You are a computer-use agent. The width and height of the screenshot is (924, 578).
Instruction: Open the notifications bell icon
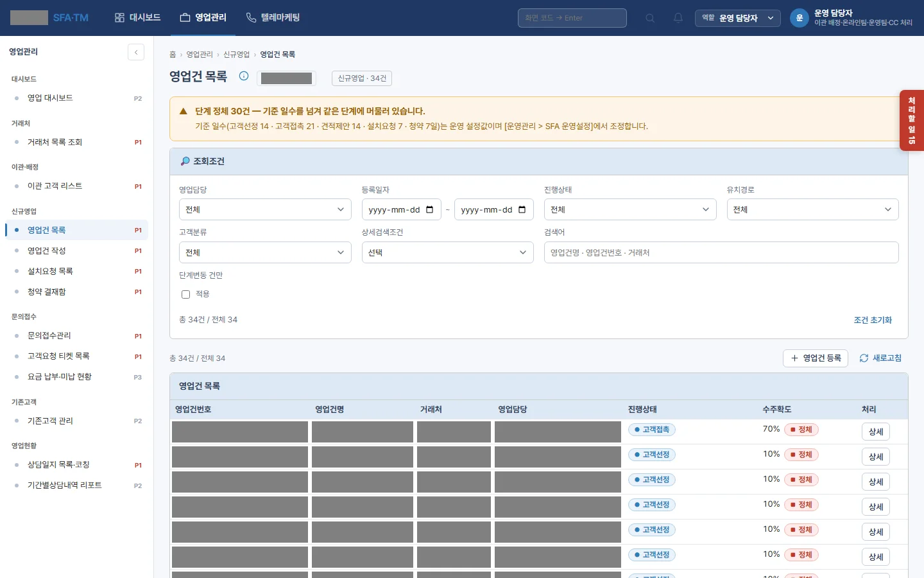(678, 18)
